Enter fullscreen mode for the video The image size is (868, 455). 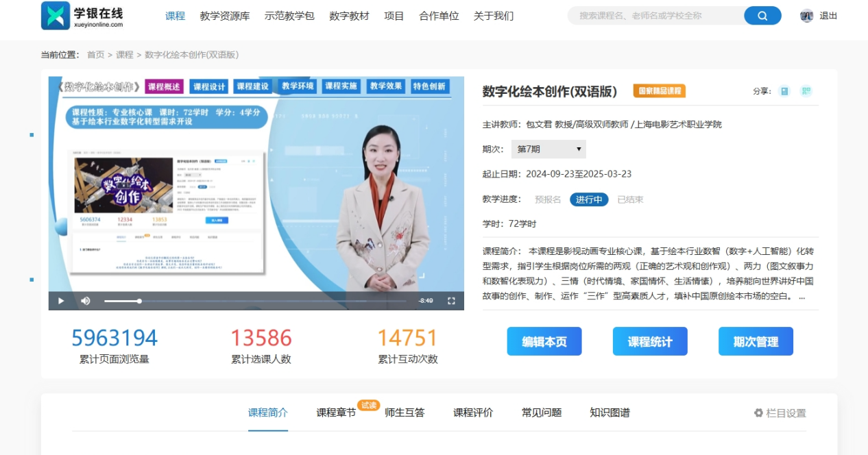tap(451, 301)
